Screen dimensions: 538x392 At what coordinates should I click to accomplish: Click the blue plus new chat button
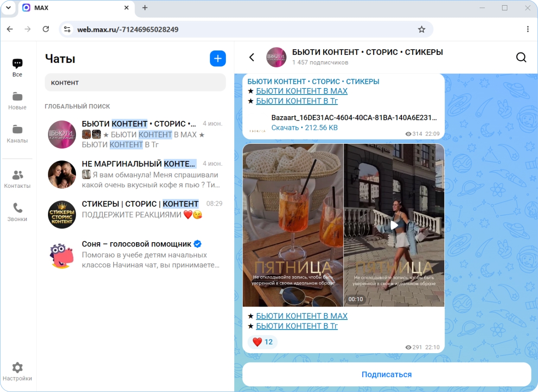pyautogui.click(x=218, y=58)
